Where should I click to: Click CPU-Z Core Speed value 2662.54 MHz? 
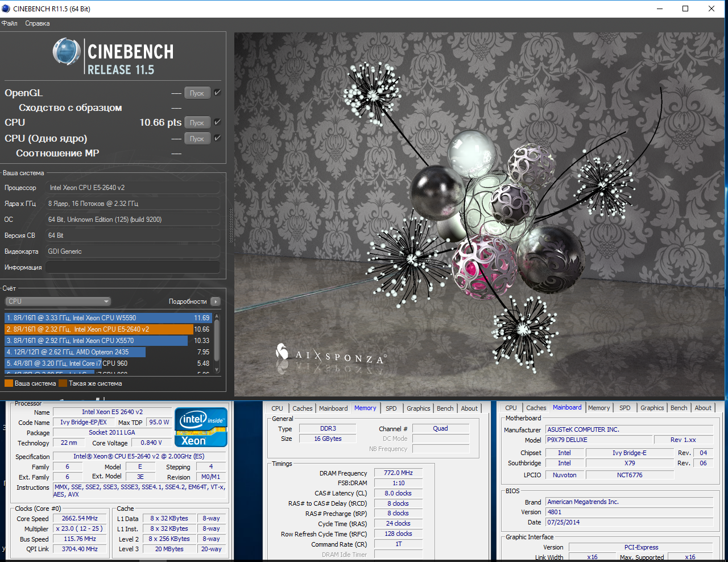(x=80, y=519)
